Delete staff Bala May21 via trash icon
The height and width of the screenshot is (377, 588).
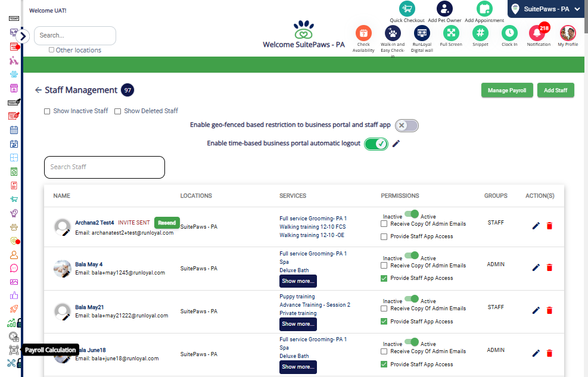coord(549,310)
